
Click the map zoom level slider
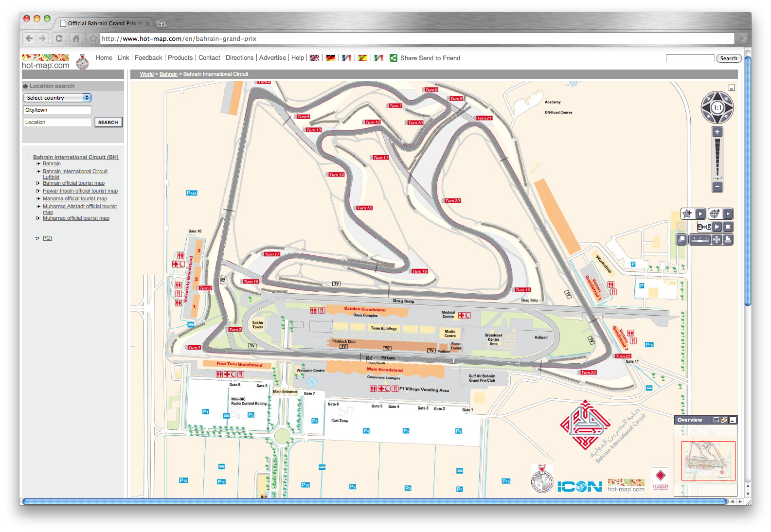pos(717,158)
